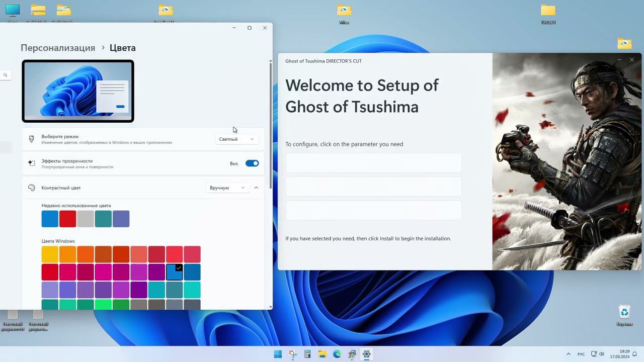Click the scroll-down arrow in Settings window
644x362 pixels.
271,307
